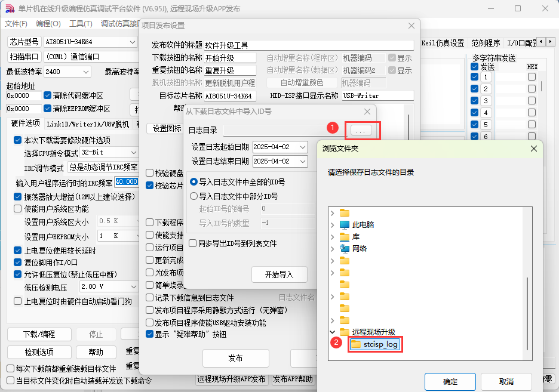The width and height of the screenshot is (559, 392).
Task: Open the 文件(F) menu
Action: pyautogui.click(x=16, y=24)
